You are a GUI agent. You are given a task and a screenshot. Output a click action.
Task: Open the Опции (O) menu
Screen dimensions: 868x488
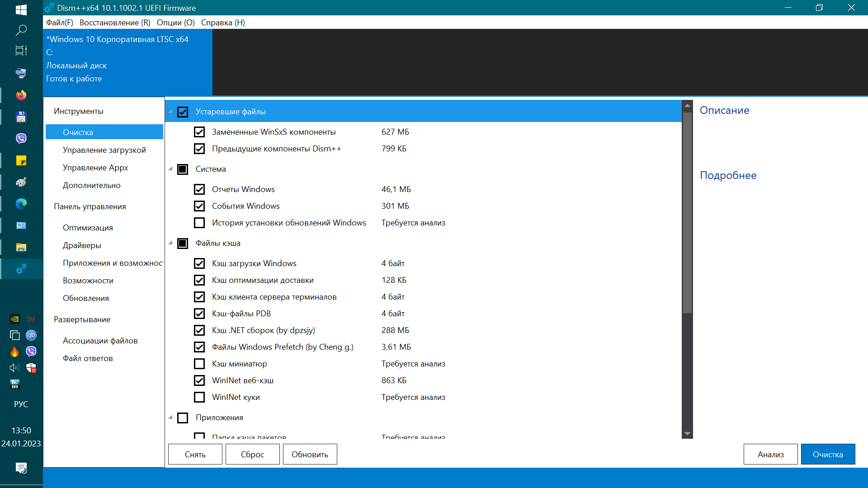[x=175, y=23]
